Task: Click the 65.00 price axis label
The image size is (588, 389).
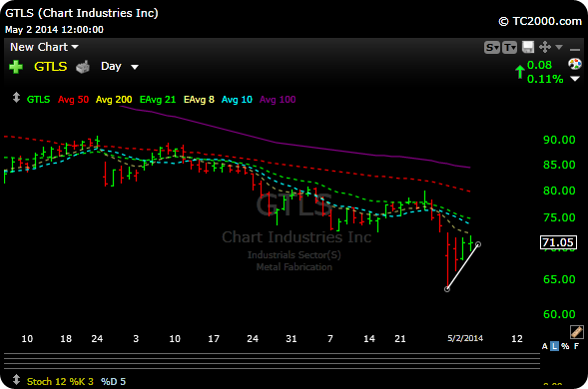Action: (x=559, y=279)
